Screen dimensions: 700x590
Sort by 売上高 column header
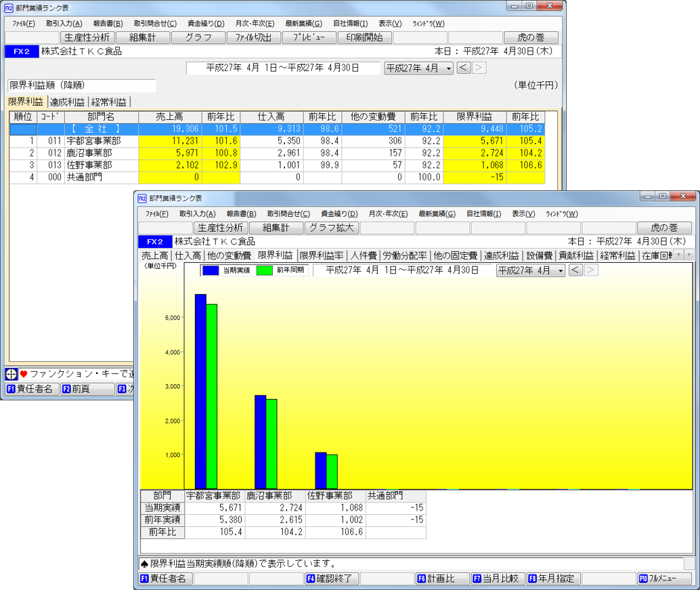170,117
